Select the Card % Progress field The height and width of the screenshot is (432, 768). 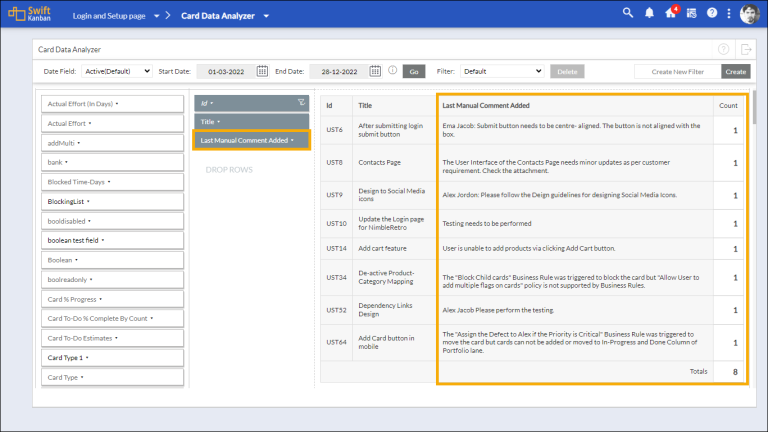[x=112, y=299]
